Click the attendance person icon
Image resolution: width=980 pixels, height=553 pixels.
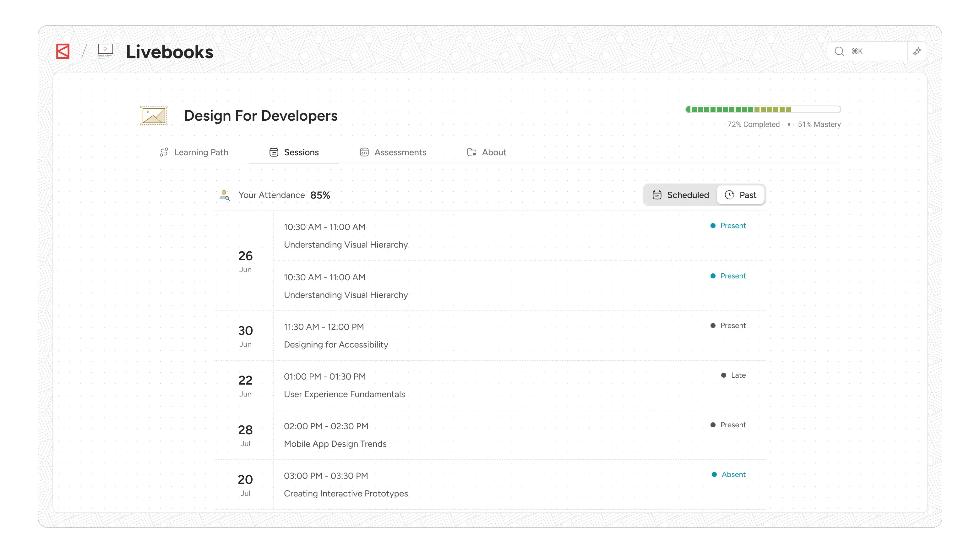(x=225, y=195)
